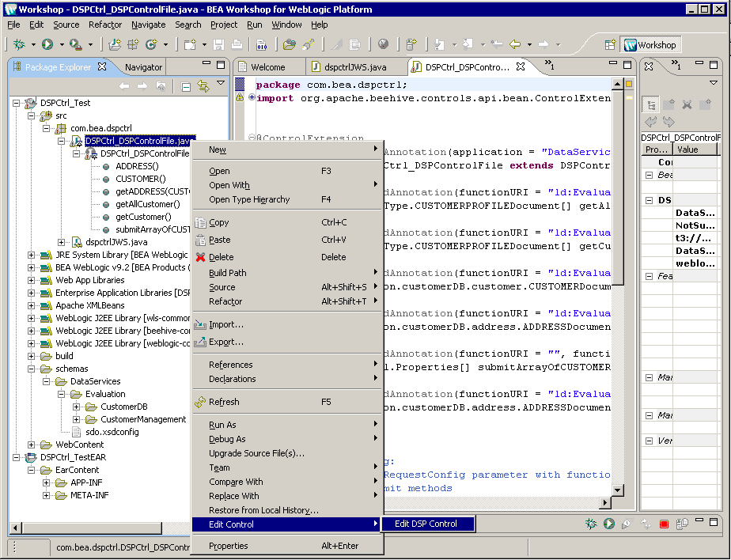Click the green Run button in main toolbar
This screenshot has width=731, height=560.
(47, 44)
